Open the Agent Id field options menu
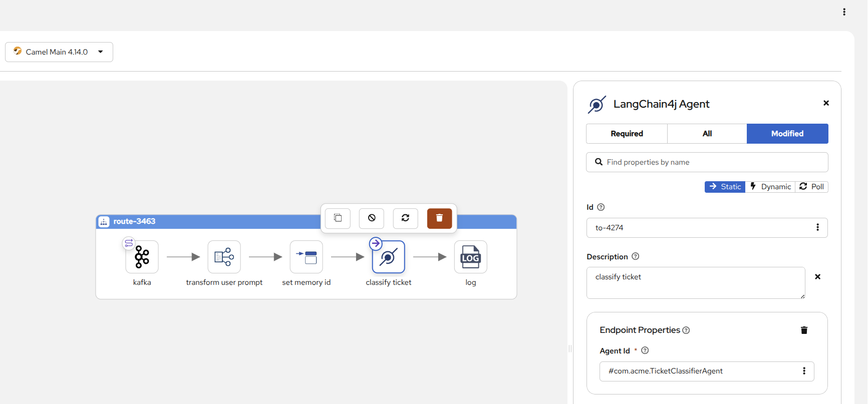 click(x=804, y=371)
